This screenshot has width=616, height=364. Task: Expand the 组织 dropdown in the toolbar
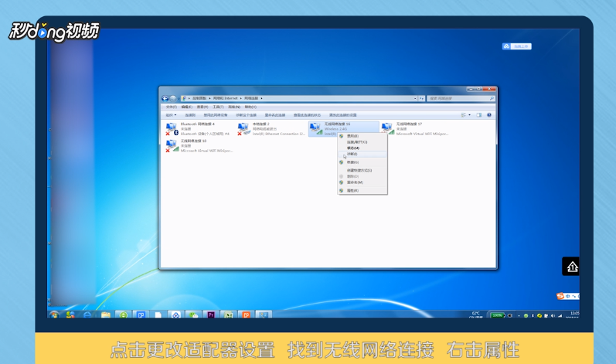[171, 115]
